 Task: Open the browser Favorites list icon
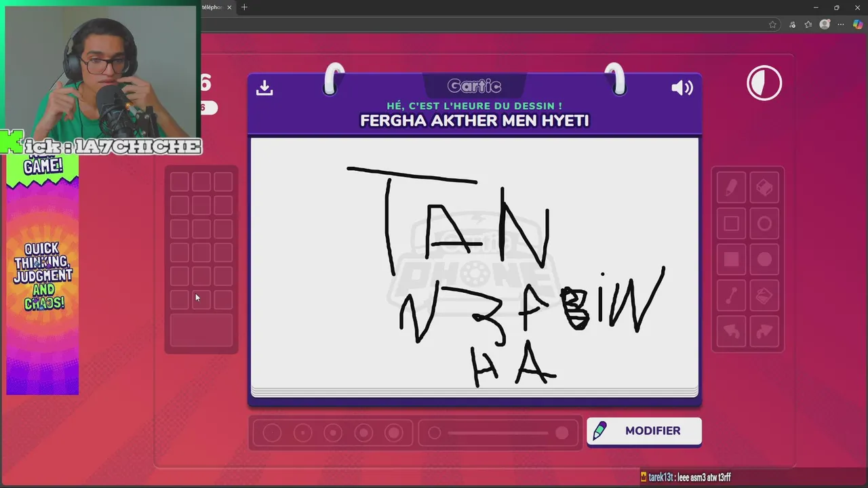808,24
